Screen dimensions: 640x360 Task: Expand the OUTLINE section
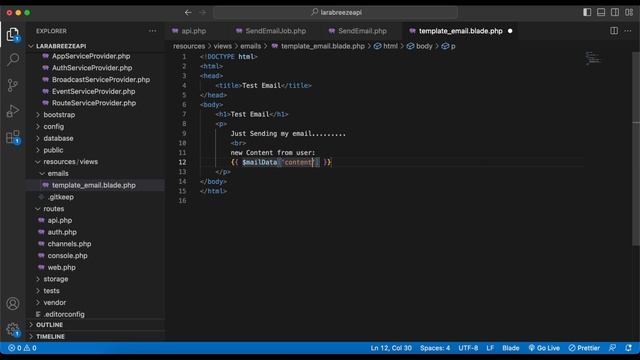[49, 325]
